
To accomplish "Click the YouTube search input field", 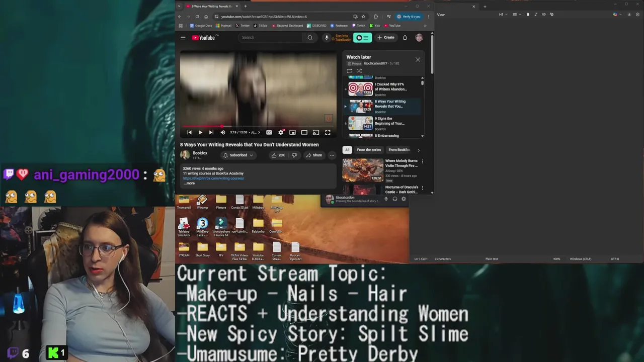I will click(272, 37).
